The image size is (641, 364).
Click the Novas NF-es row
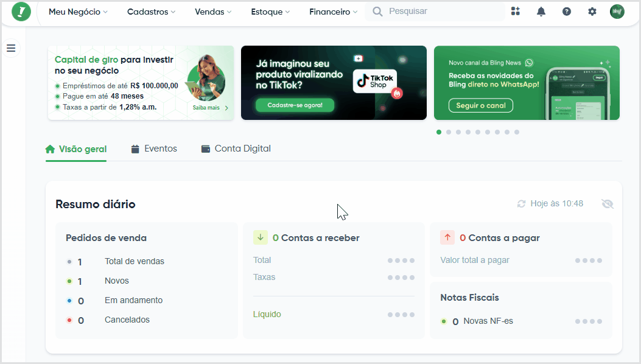pos(521,321)
